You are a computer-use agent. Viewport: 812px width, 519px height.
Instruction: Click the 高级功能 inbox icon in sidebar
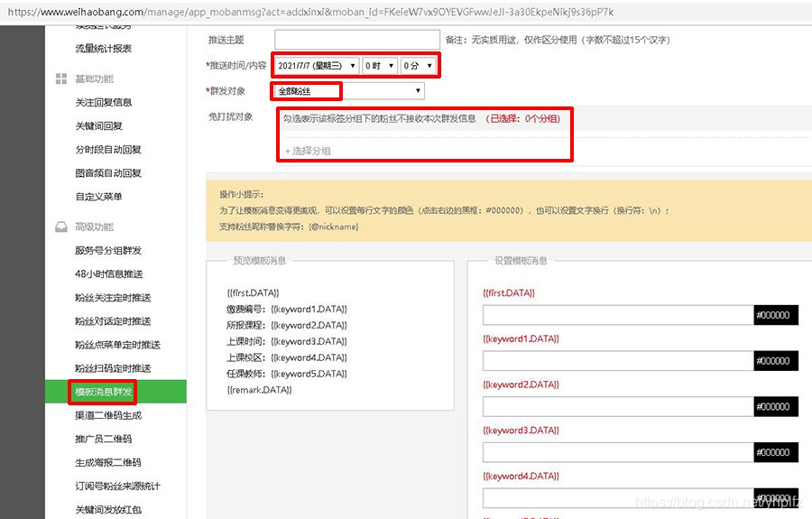click(61, 227)
